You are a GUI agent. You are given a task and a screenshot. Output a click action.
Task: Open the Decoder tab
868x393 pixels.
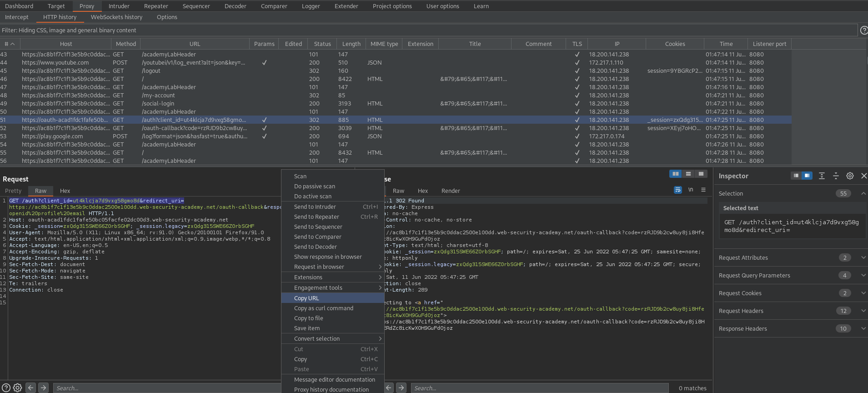click(235, 6)
